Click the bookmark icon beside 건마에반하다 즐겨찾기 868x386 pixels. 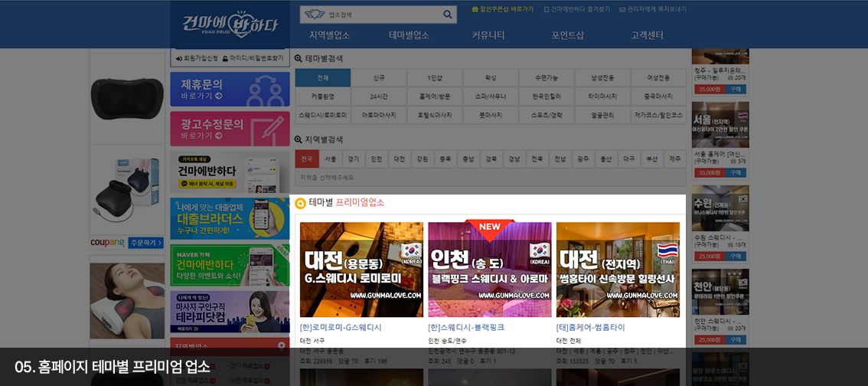click(547, 9)
